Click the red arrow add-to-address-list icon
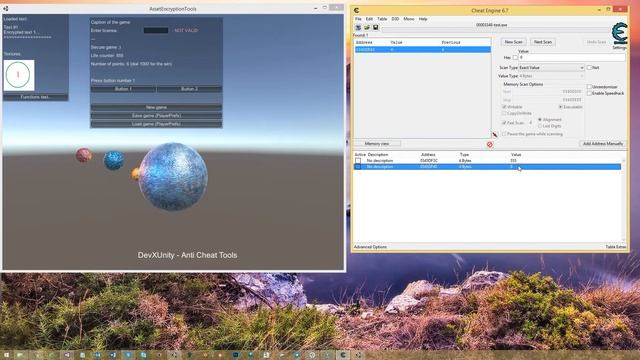Viewport: 640px width, 360px height. click(x=495, y=135)
